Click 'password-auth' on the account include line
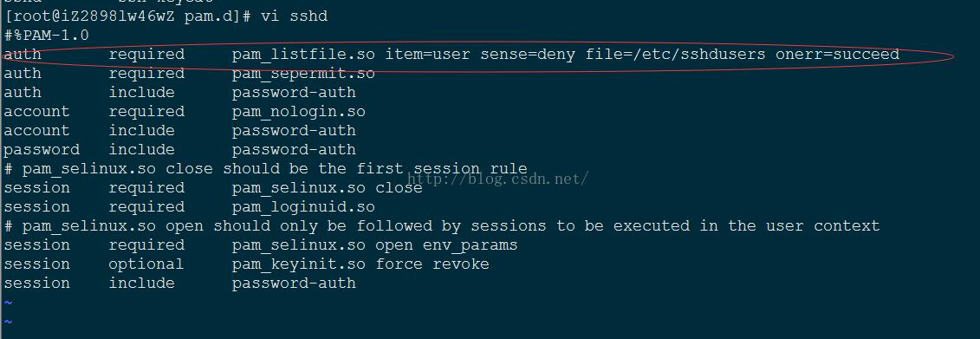The image size is (980, 339). [x=294, y=131]
